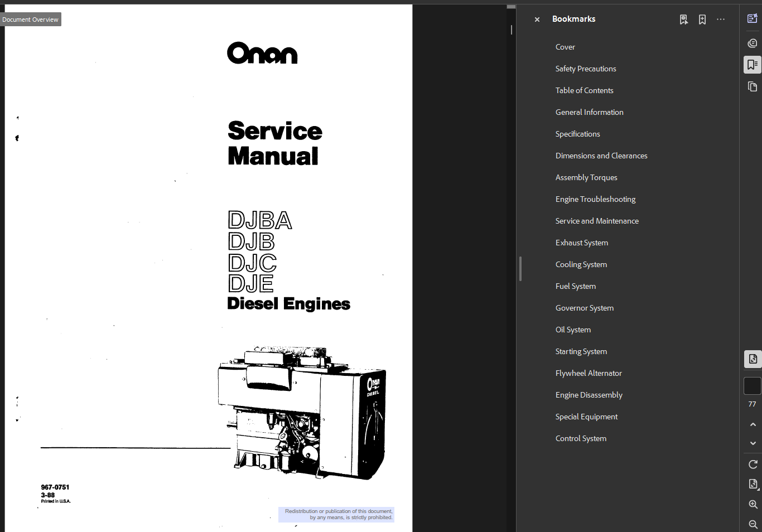
Task: Go to Engine Troubleshooting bookmark
Action: pyautogui.click(x=595, y=199)
